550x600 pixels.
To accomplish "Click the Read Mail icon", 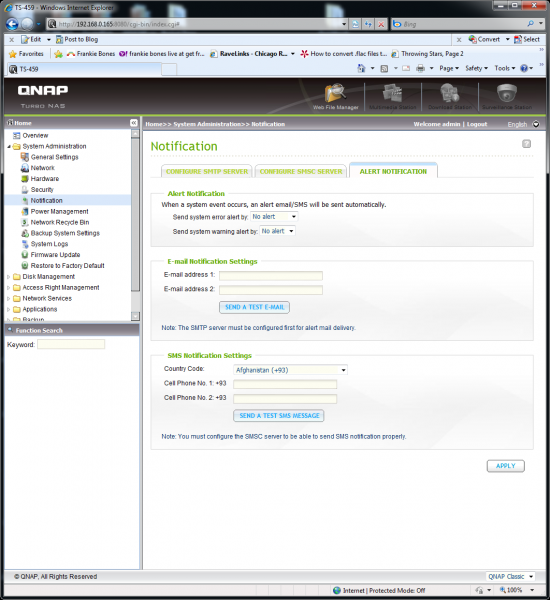I will point(406,68).
